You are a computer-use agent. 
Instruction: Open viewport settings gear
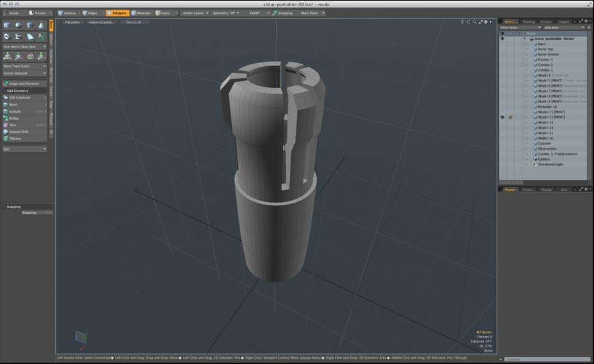[x=486, y=22]
